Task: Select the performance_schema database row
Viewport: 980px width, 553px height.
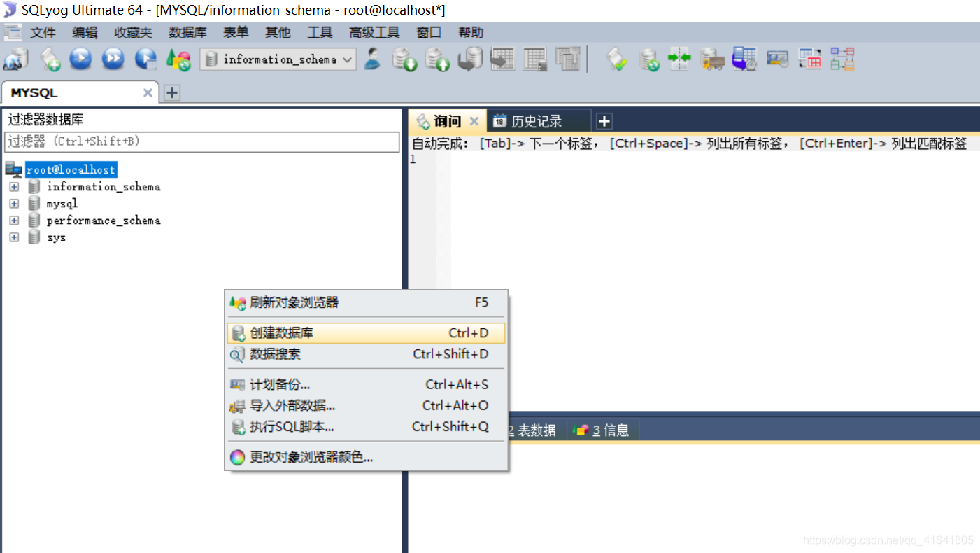Action: (103, 220)
